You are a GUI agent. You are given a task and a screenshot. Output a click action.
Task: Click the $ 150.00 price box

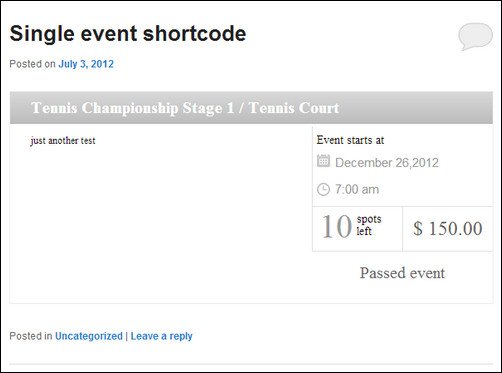coord(448,229)
